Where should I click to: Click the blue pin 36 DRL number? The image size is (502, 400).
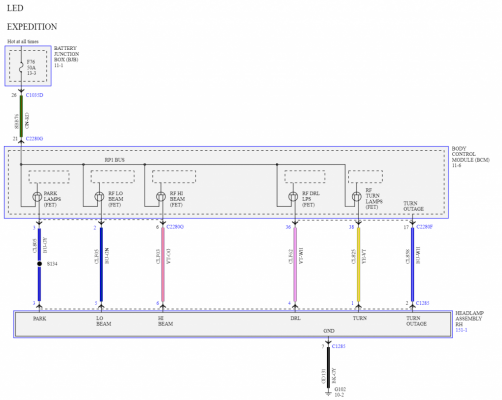click(x=288, y=227)
